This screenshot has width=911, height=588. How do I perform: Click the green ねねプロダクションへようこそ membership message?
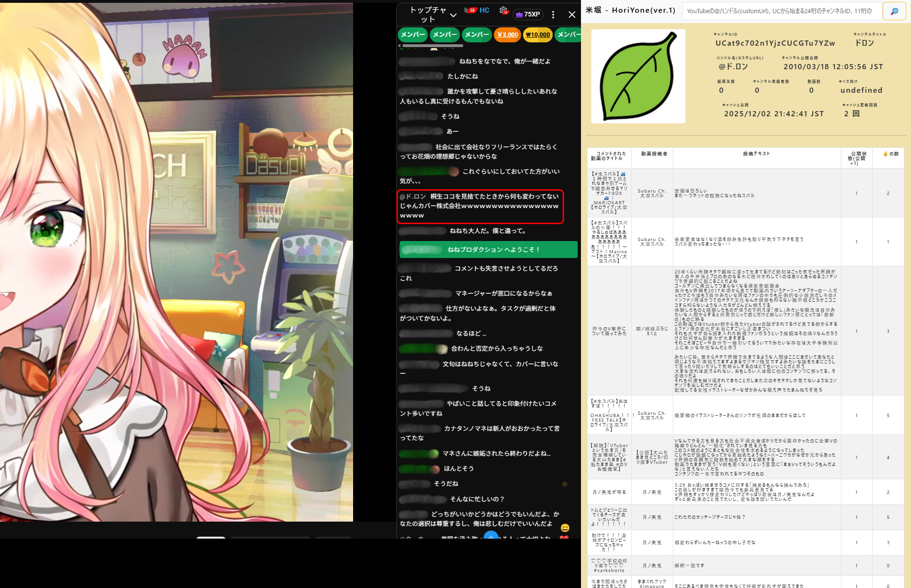[x=488, y=250]
